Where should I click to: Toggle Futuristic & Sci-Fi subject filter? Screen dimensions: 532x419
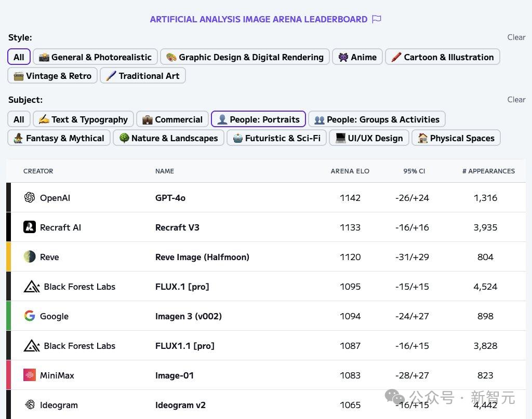tap(277, 138)
